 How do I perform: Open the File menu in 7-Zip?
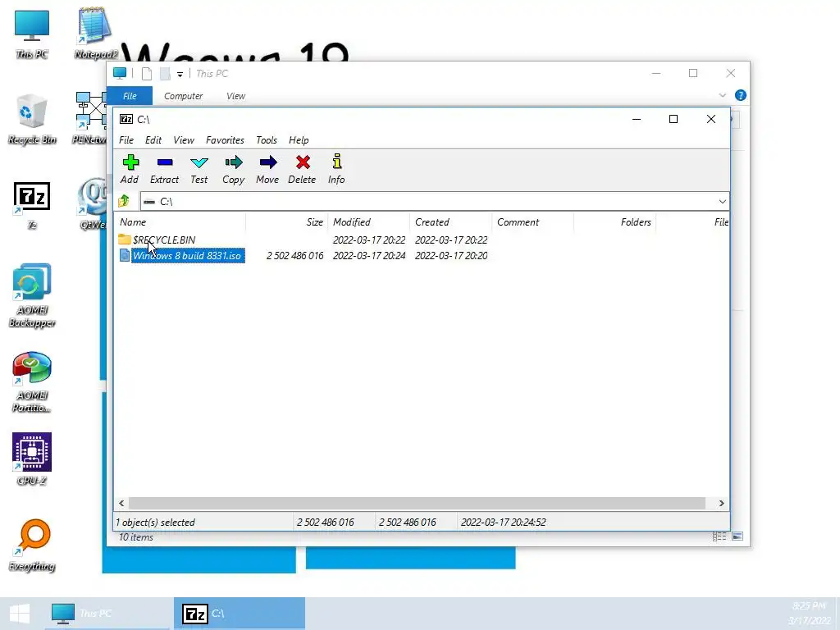coord(126,139)
